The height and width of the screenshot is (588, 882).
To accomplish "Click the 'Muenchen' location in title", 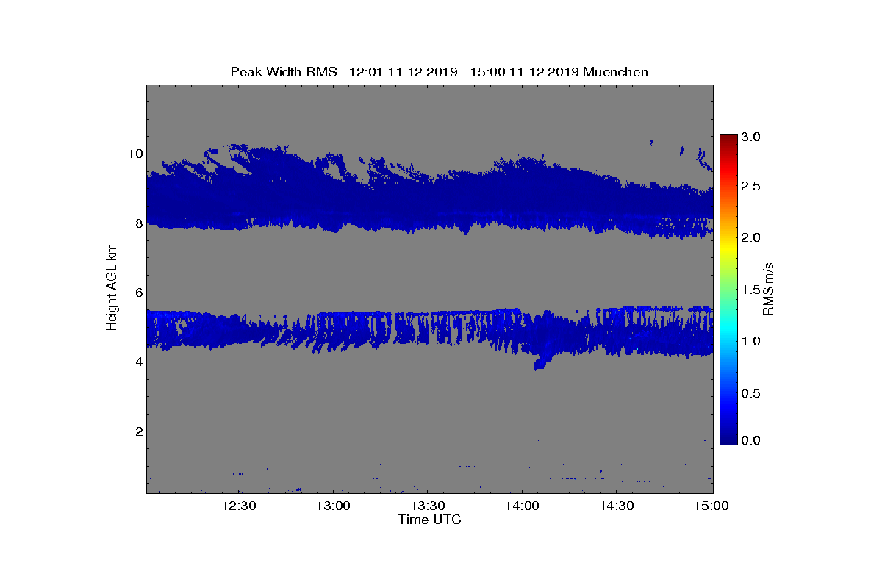I will tap(616, 72).
